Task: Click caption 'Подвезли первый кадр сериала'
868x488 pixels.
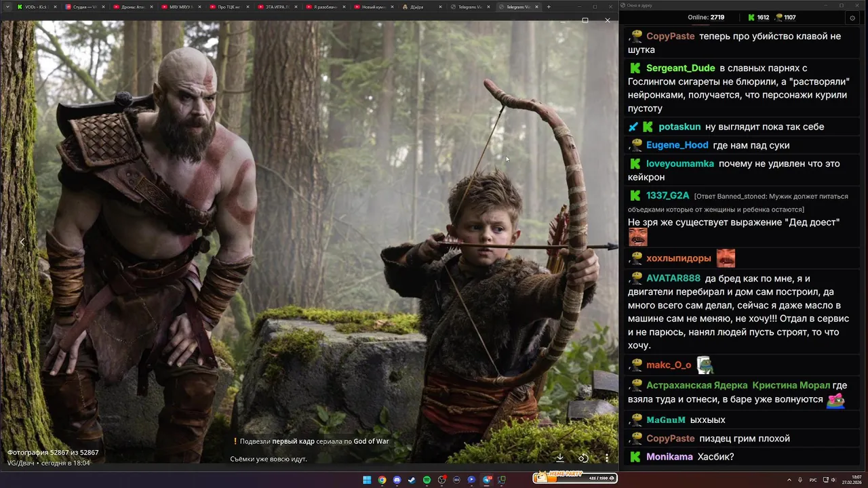Action: [314, 441]
